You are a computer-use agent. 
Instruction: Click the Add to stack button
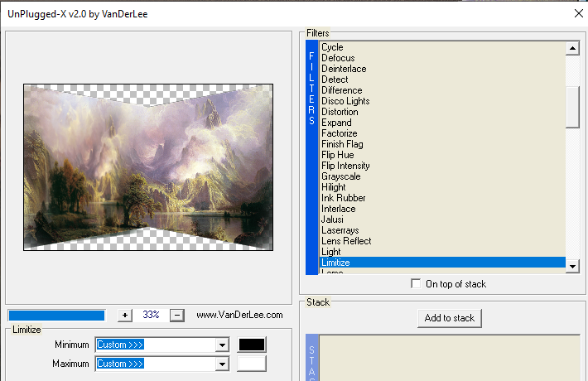point(449,318)
